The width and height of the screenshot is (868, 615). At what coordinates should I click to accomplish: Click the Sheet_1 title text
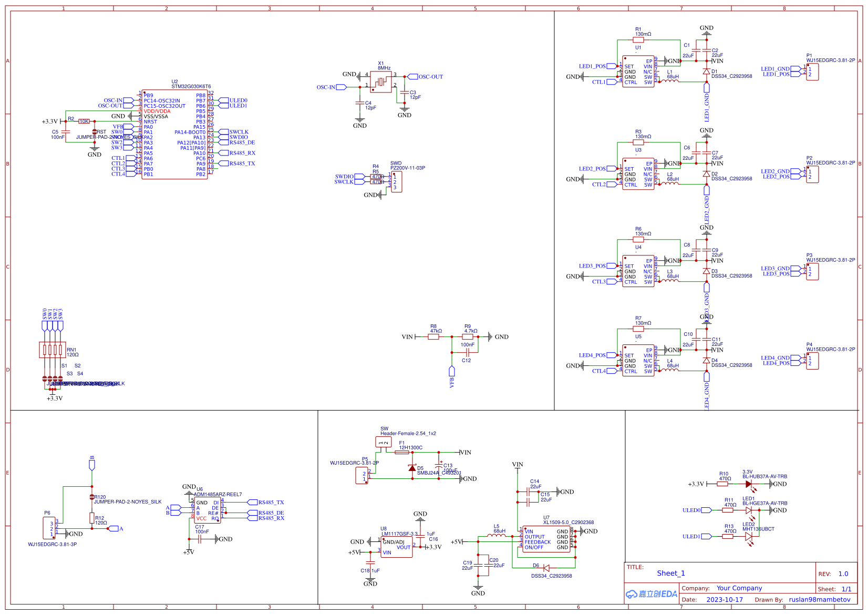[670, 573]
